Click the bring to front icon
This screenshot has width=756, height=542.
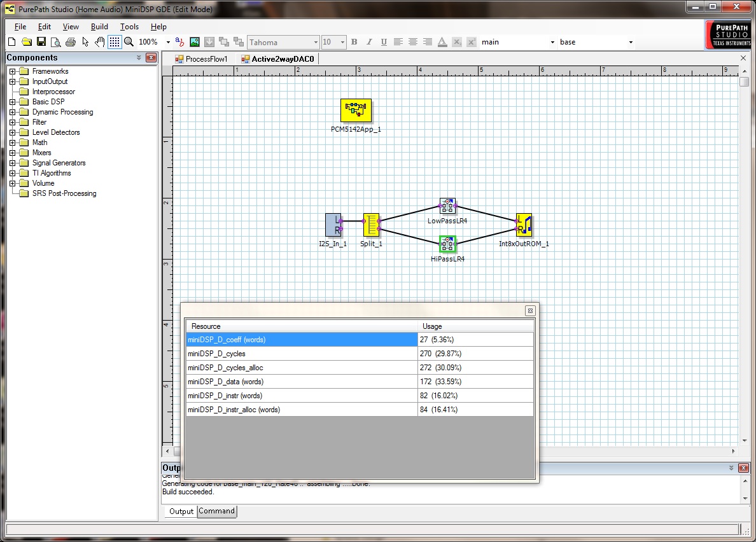click(x=224, y=42)
